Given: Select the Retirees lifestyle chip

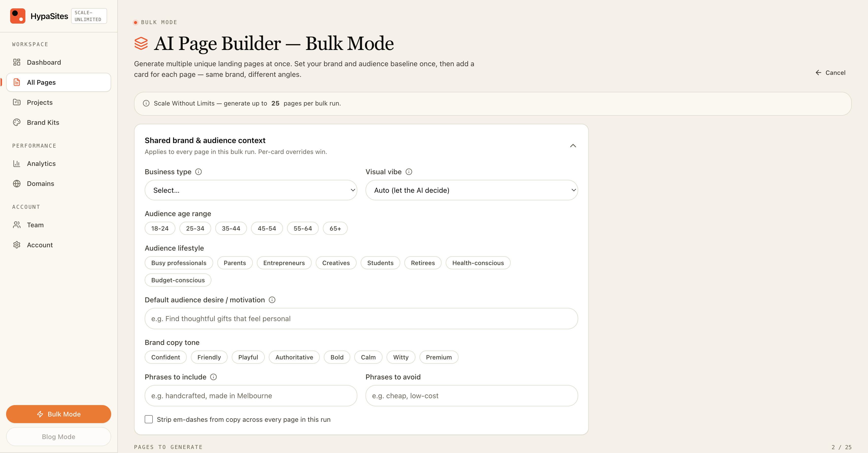Looking at the screenshot, I should click(423, 263).
